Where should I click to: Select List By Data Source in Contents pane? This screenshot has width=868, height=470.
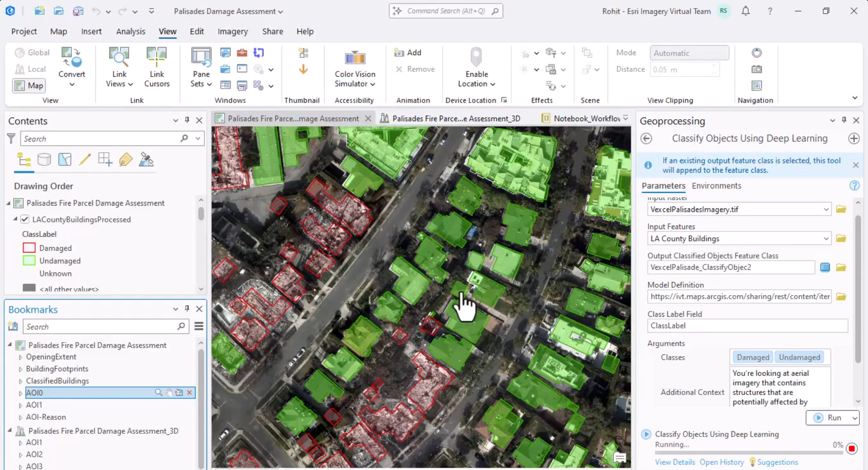click(x=44, y=160)
